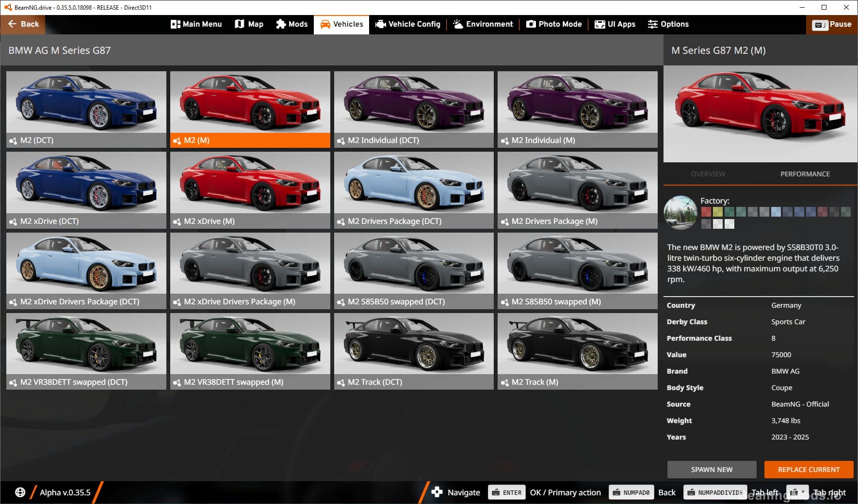Click the config icon beside M2 Individual (DCT)

click(341, 141)
